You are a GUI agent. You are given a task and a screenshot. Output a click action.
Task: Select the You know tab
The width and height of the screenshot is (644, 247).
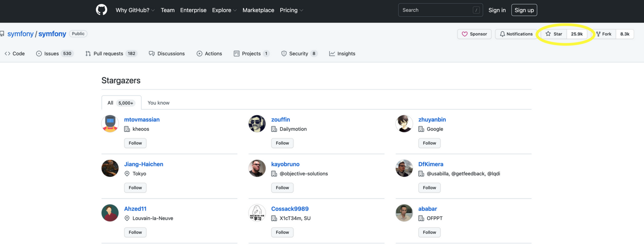coord(158,103)
